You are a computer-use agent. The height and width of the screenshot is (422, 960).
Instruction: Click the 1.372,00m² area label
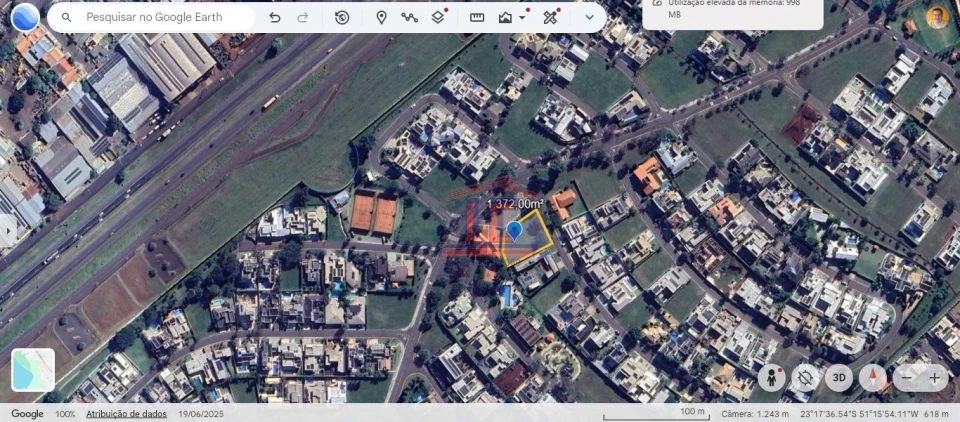(x=516, y=204)
